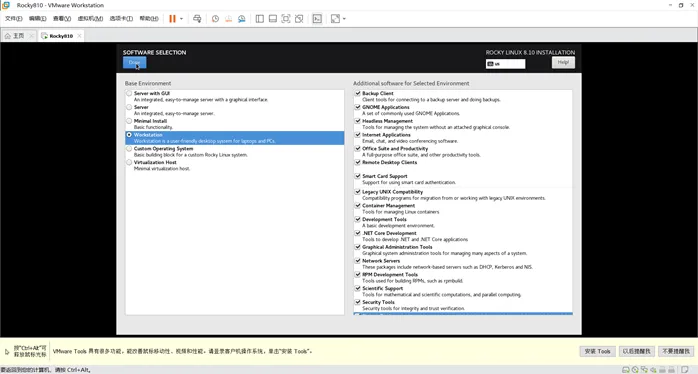Click the sound card status icon
This screenshot has height=374, width=698.
pyautogui.click(x=653, y=370)
